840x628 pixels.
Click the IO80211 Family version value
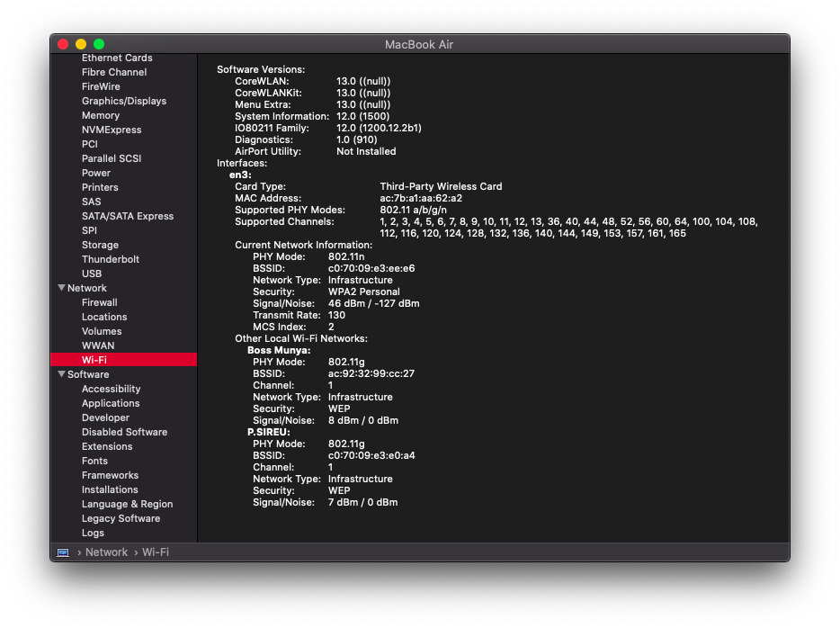[x=379, y=128]
